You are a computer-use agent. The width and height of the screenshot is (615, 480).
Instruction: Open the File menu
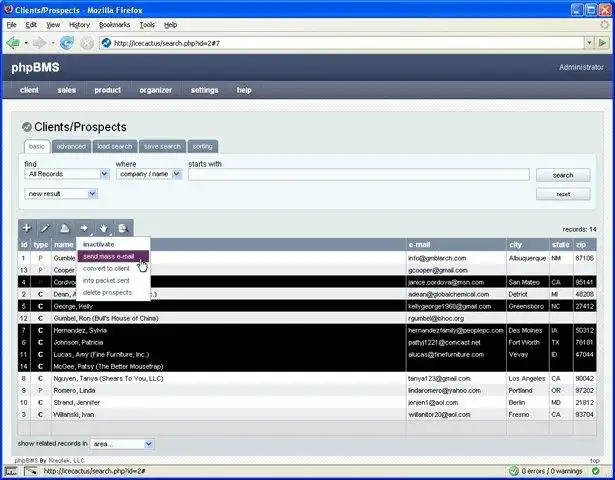[11, 25]
